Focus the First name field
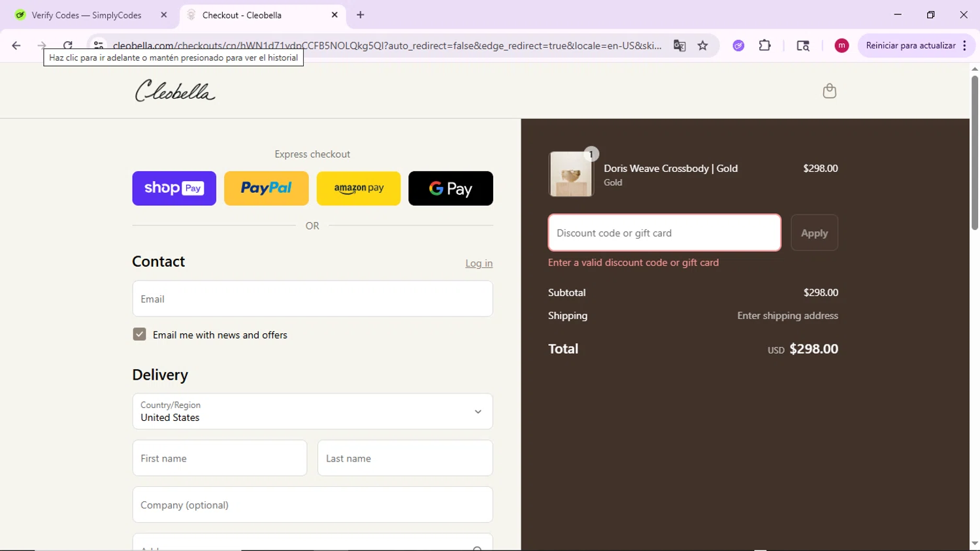This screenshot has height=551, width=980. pyautogui.click(x=220, y=458)
